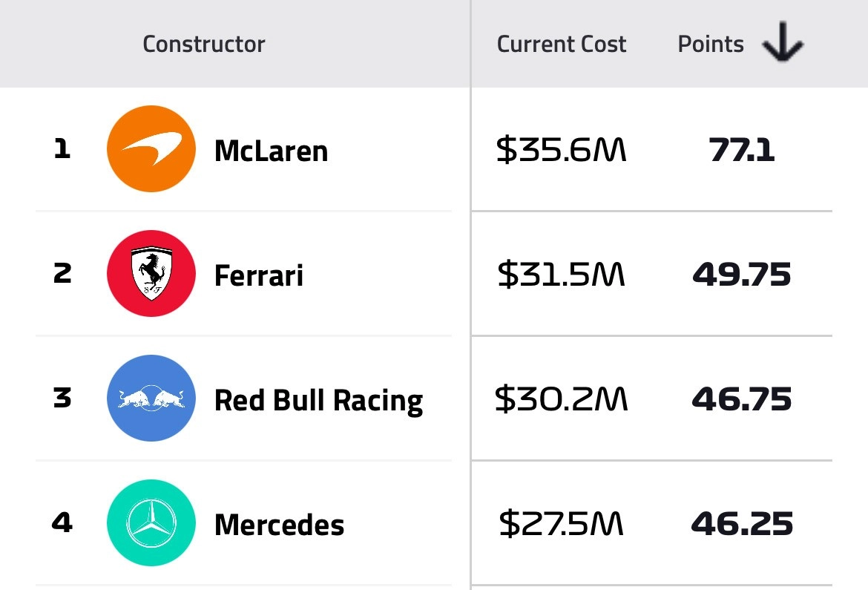The image size is (868, 590).
Task: Select rank number 3 beside Red Bull
Action: coord(62,399)
